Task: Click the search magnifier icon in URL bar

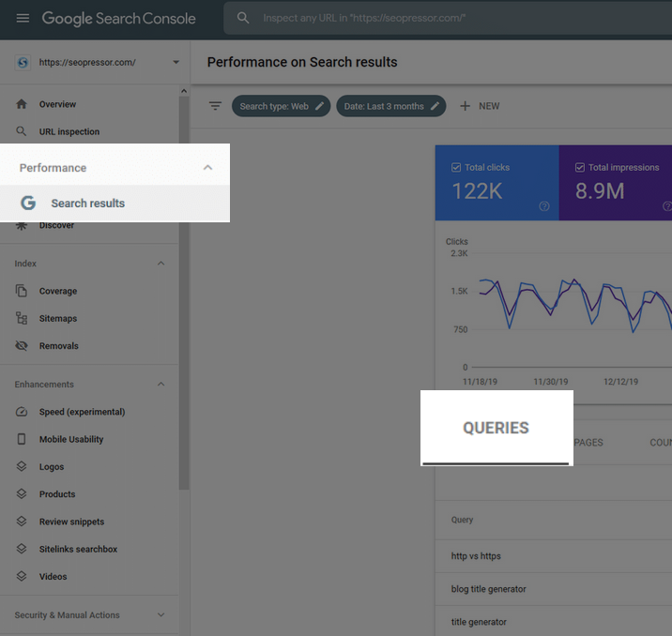Action: [x=243, y=18]
